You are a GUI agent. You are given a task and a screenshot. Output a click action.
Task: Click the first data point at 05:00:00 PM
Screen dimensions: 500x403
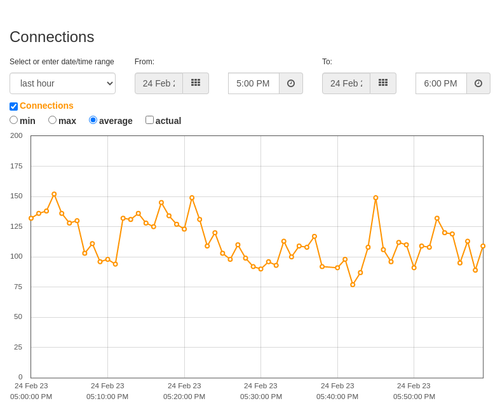pyautogui.click(x=31, y=218)
